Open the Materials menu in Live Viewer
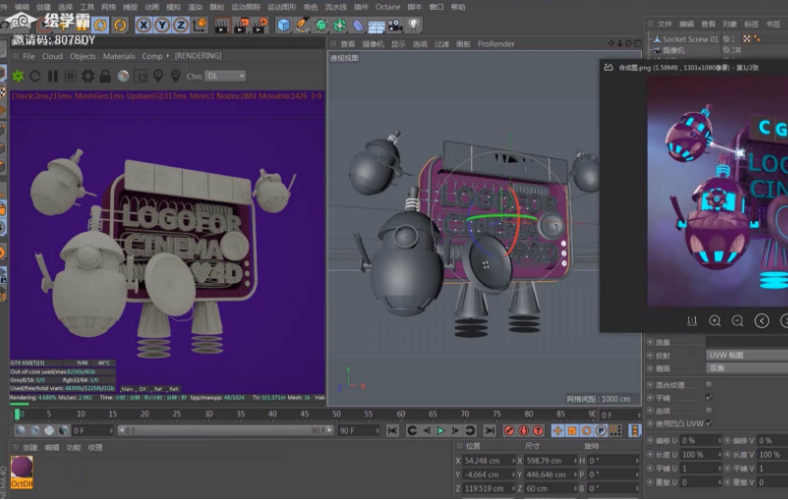Image resolution: width=788 pixels, height=500 pixels. 118,56
